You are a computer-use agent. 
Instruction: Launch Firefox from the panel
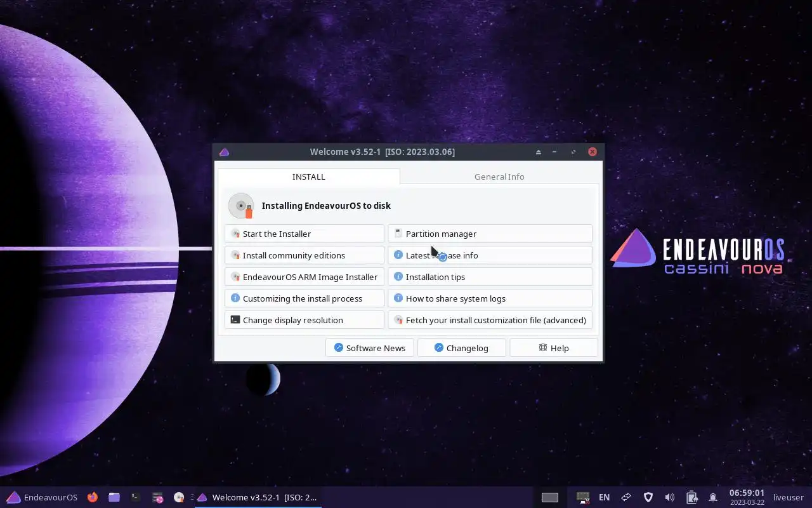coord(93,497)
